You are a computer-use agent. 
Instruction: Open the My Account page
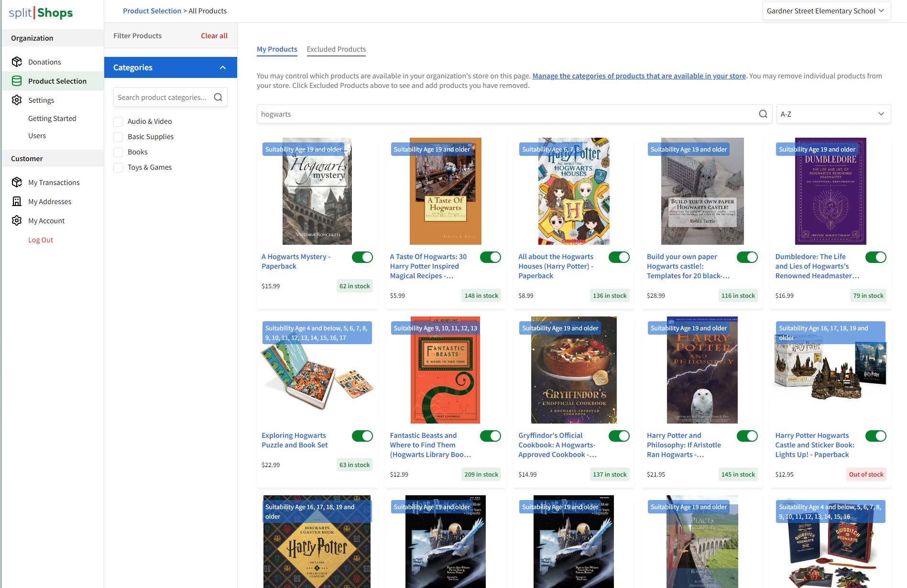(x=46, y=220)
